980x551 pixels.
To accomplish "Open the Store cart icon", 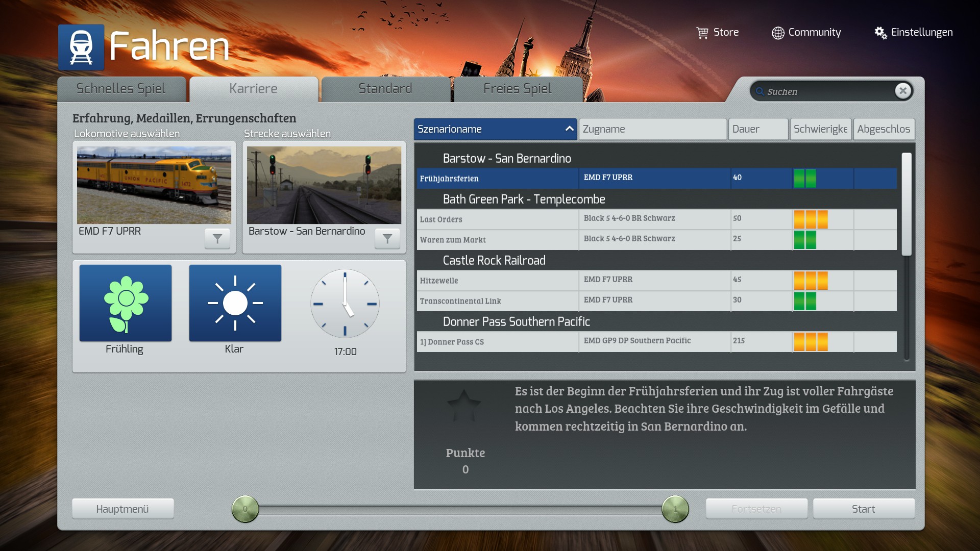I will (702, 33).
